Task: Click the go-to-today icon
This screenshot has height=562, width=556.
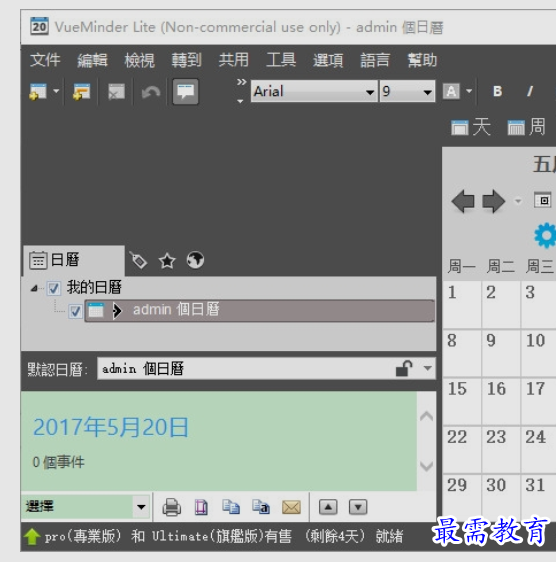Action: point(543,200)
